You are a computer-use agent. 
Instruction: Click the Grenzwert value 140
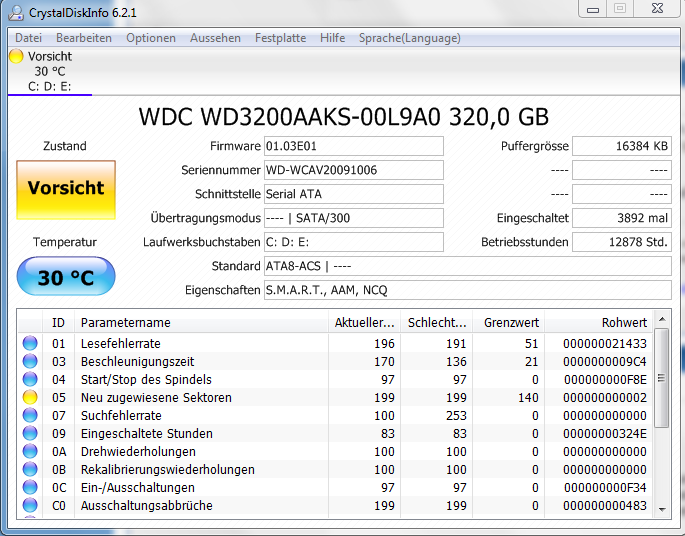[528, 397]
